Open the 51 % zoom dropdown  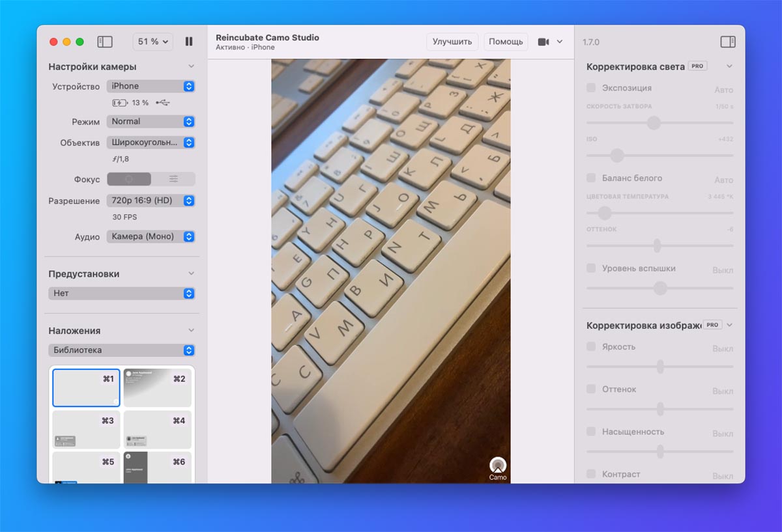click(x=153, y=42)
